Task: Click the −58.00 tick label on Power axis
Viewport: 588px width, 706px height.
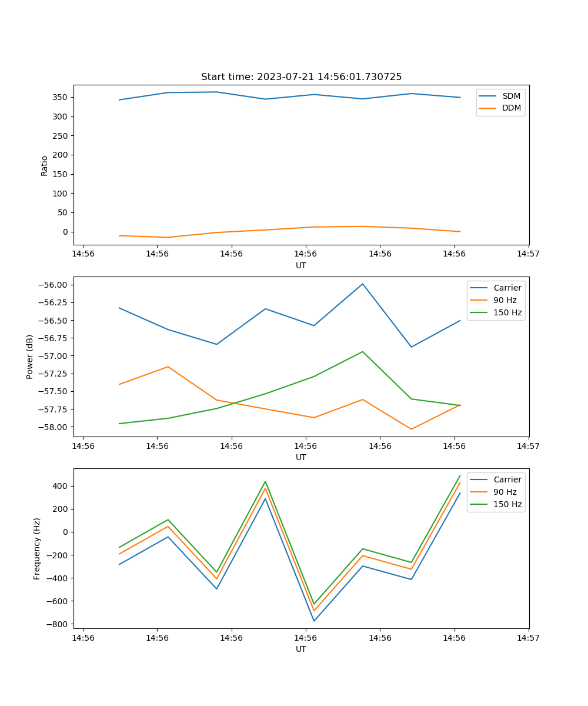Action: pos(52,427)
